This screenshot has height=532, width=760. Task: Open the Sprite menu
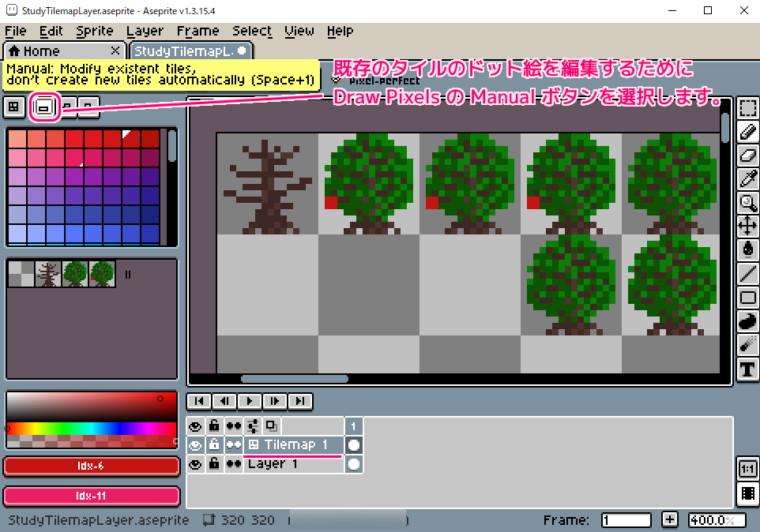[95, 31]
